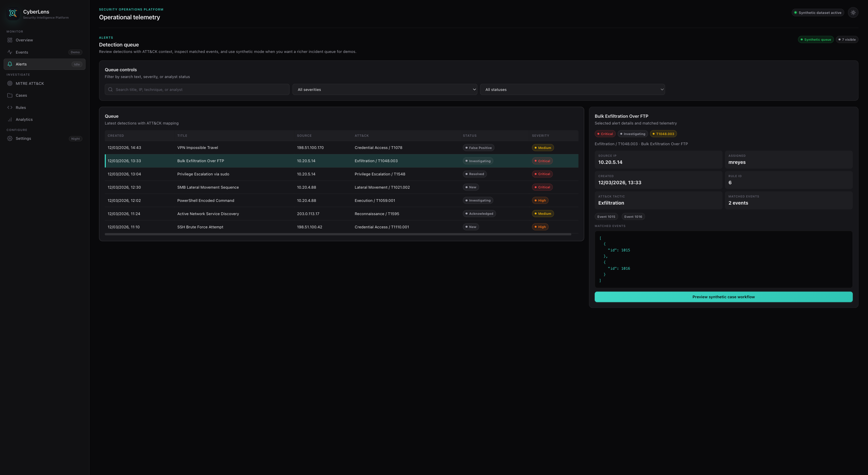868x475 pixels.
Task: Click the Analytics bar chart icon
Action: [10, 119]
